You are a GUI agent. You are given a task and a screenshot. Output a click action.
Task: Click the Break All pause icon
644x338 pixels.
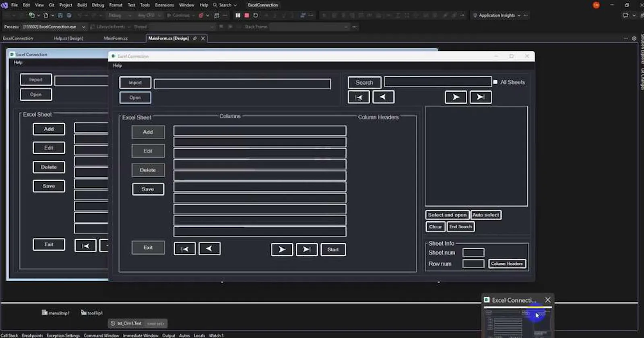pos(238,15)
